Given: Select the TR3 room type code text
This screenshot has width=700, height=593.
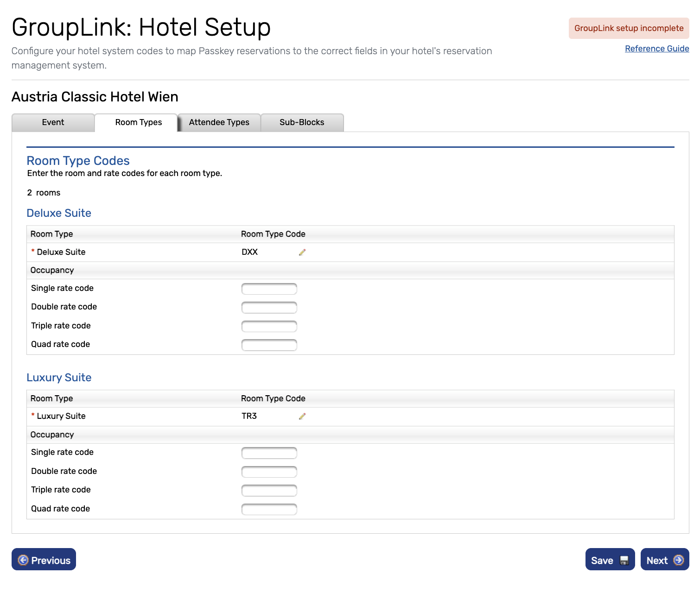Looking at the screenshot, I should point(249,416).
